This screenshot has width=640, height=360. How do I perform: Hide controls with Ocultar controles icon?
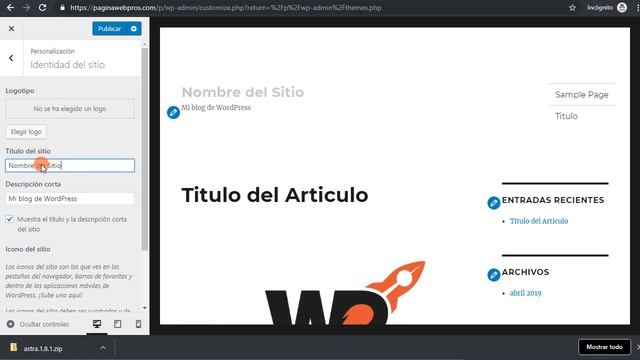tap(10, 324)
